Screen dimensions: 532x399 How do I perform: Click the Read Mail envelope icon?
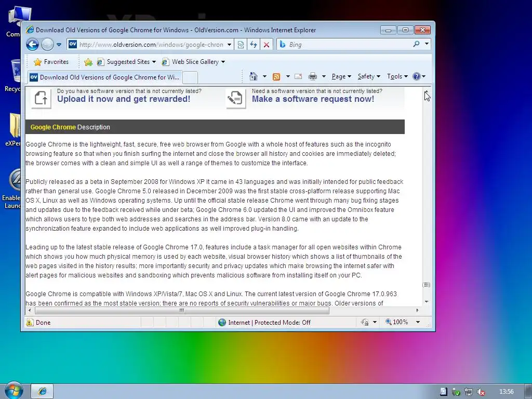[298, 77]
